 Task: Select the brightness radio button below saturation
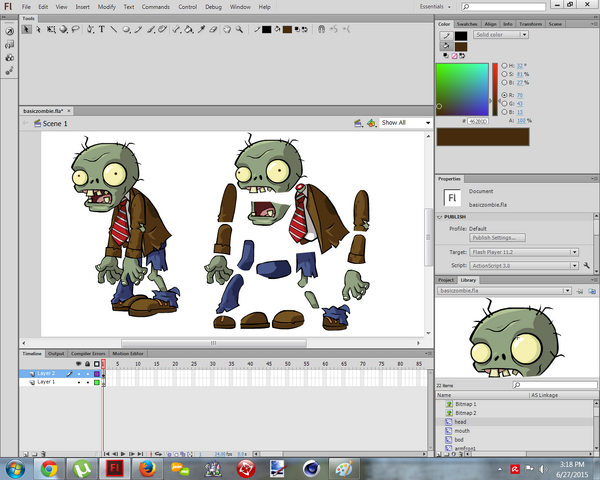coord(504,83)
